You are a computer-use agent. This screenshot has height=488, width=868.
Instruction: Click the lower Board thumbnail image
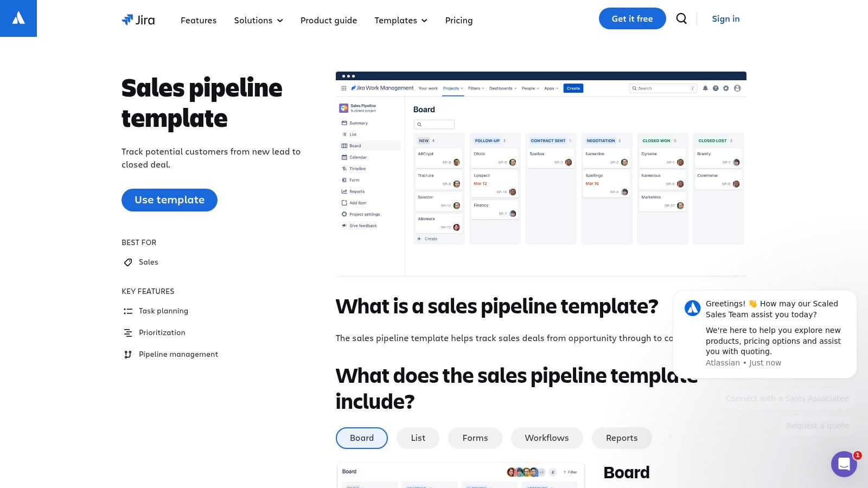[461, 475]
